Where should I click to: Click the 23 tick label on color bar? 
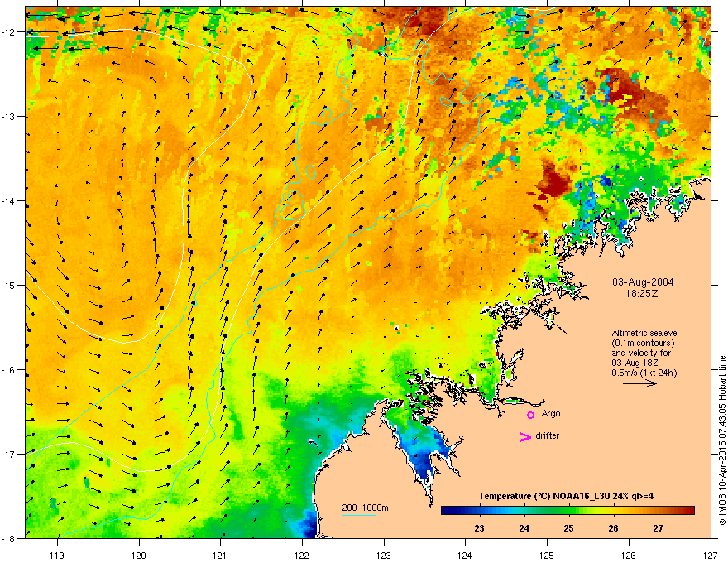pyautogui.click(x=479, y=528)
